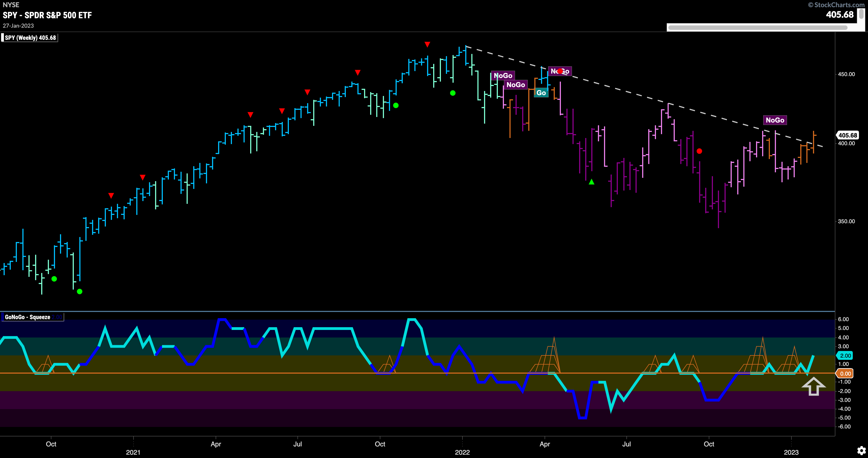Click the 350.00 price axis label

846,222
